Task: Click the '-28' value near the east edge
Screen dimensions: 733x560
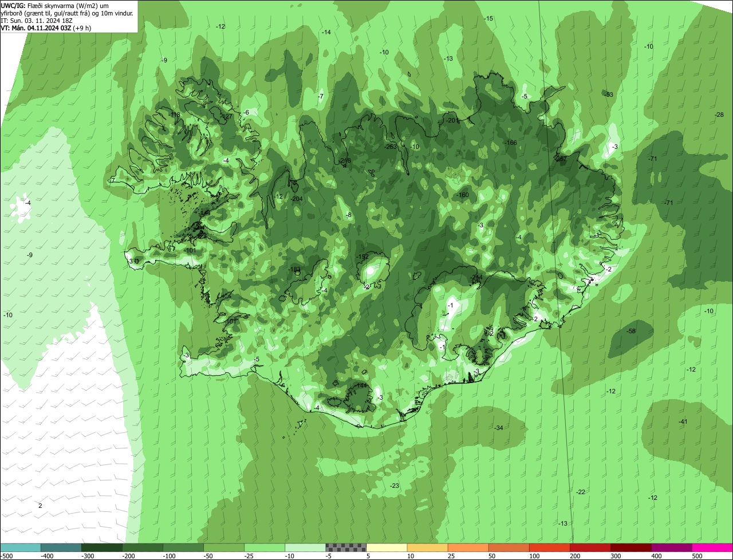Action: pyautogui.click(x=719, y=115)
